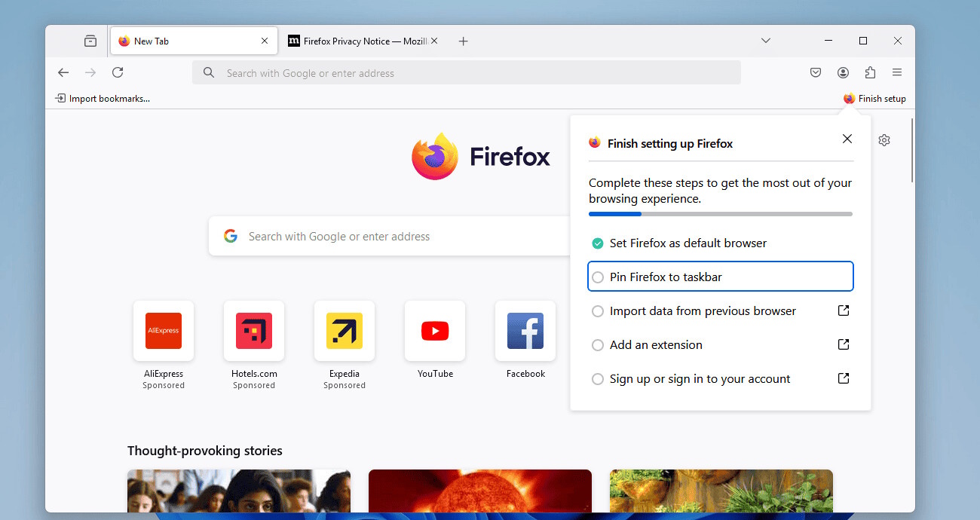Switch to the New Tab tab
Screen dimensions: 980x520
(193, 41)
